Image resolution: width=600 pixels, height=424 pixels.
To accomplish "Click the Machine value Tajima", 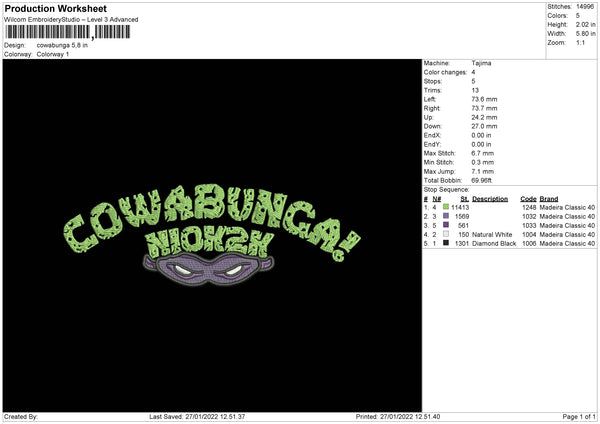I will point(481,63).
